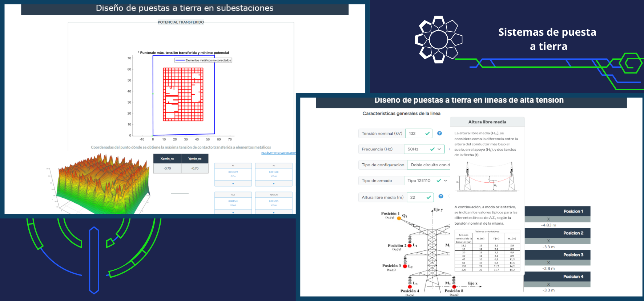This screenshot has width=644, height=301.
Task: Click help icon next to Tensión nominal
Action: click(439, 133)
